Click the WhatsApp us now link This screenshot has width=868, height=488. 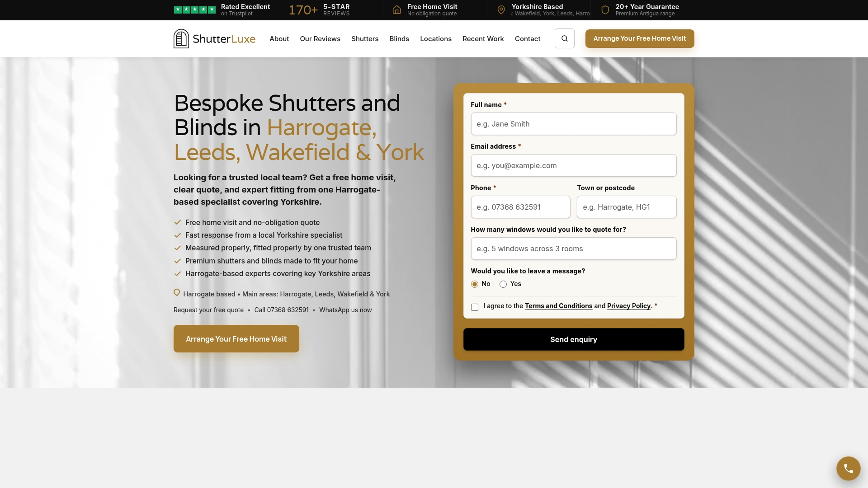coord(345,310)
